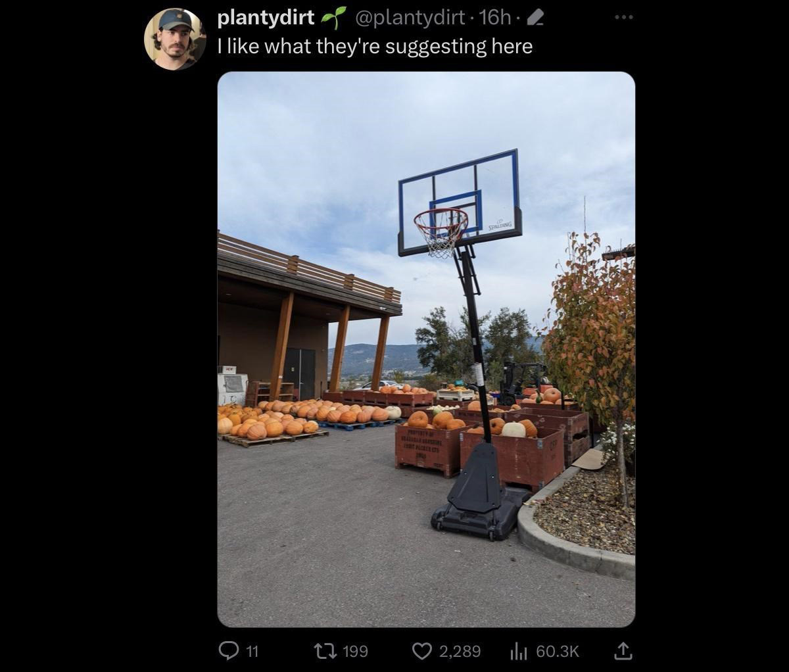This screenshot has width=789, height=672.
Task: Click the reply speech bubble icon
Action: pos(227,651)
